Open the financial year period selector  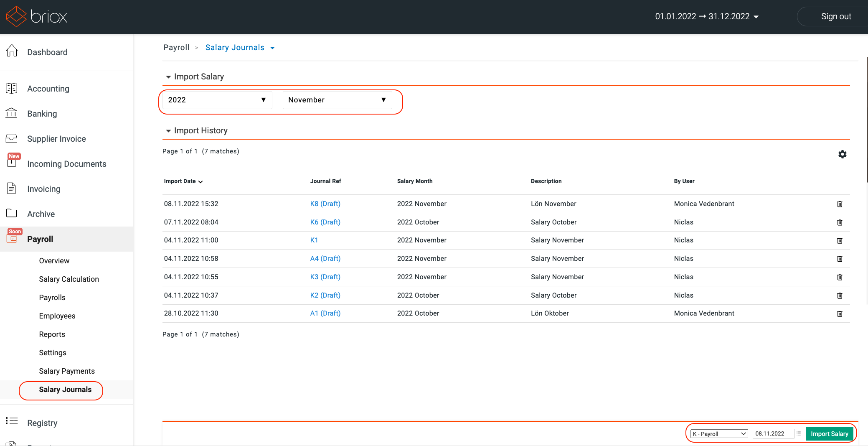coord(706,16)
